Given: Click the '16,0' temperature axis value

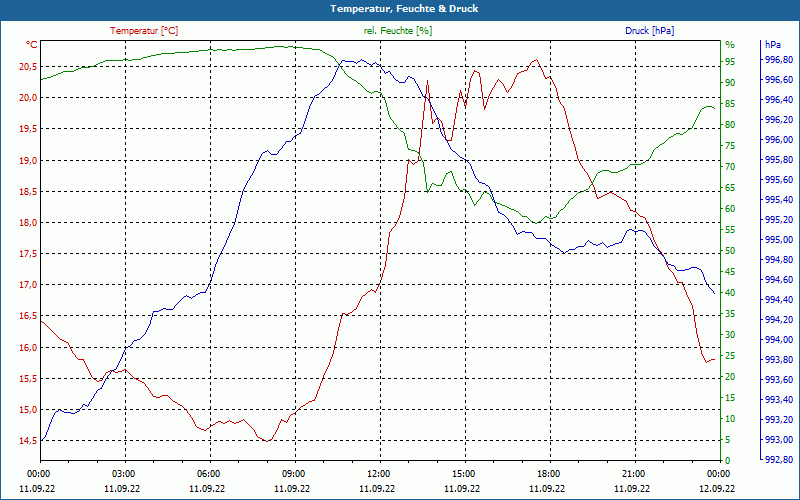Looking at the screenshot, I should tap(29, 347).
